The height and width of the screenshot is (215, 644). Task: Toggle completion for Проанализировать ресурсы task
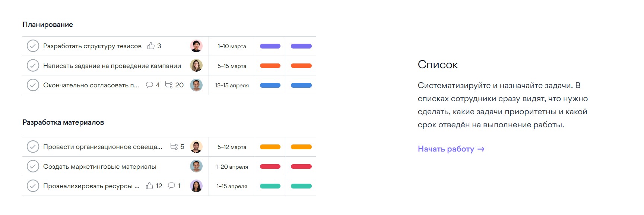(x=33, y=186)
